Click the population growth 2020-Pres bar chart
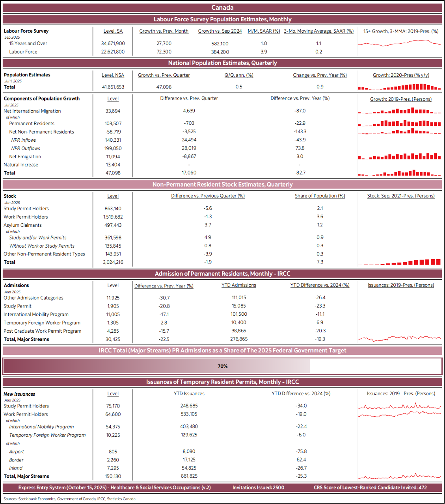The width and height of the screenshot is (445, 504). [x=399, y=87]
